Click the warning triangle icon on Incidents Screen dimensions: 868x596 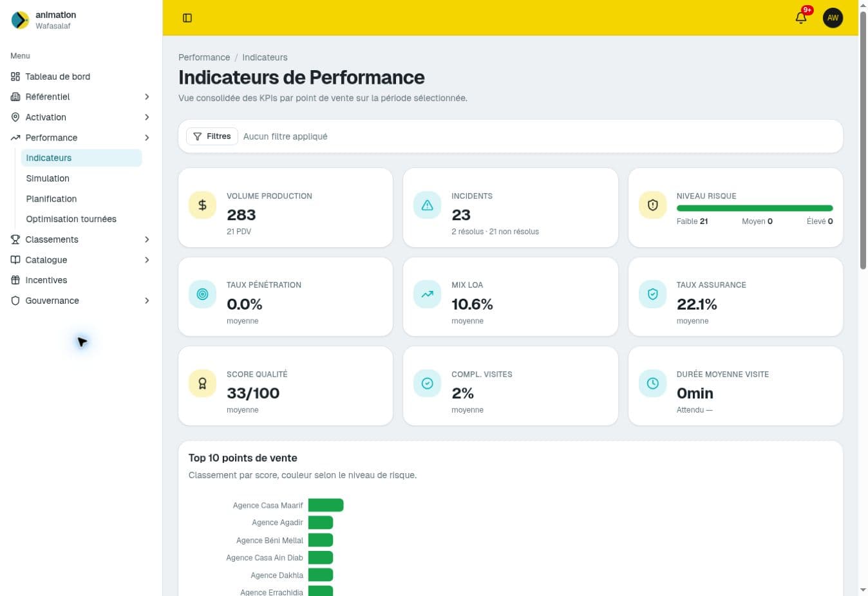(427, 205)
